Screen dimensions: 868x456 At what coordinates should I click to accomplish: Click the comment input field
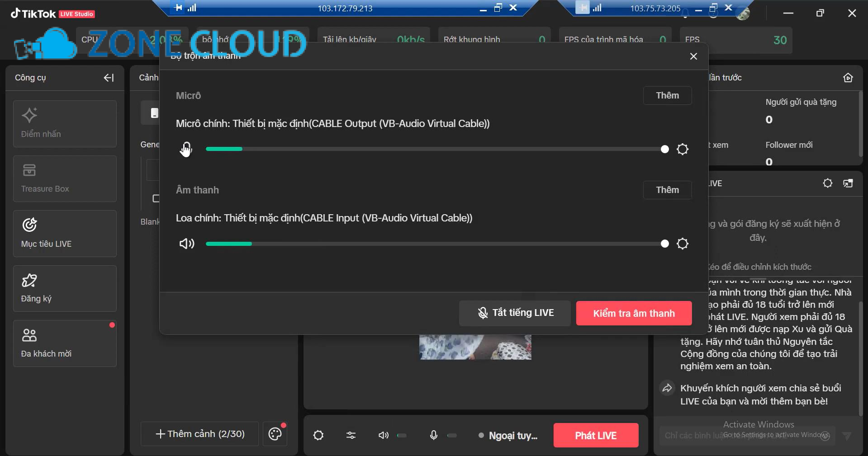pyautogui.click(x=742, y=435)
